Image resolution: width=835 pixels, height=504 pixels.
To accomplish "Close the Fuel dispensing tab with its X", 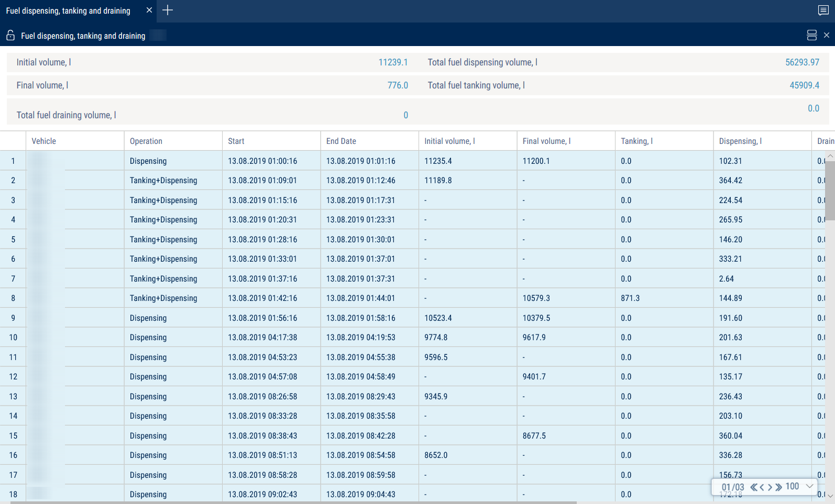I will point(149,10).
